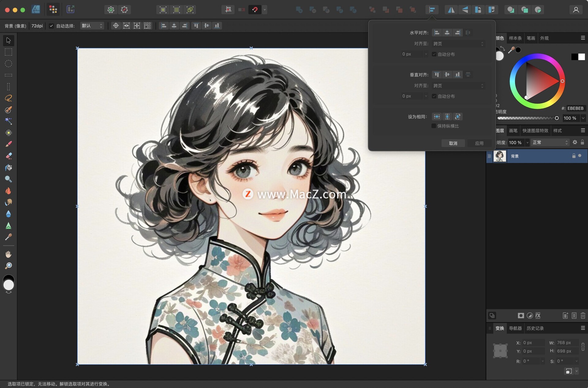This screenshot has width=588, height=388.
Task: Click the Layer Effects fx icon
Action: [x=538, y=315]
